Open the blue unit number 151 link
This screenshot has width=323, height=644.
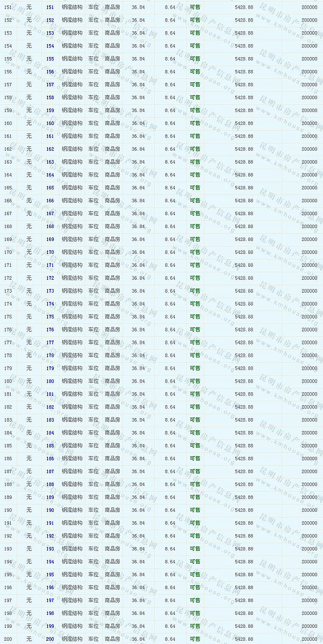[50, 8]
